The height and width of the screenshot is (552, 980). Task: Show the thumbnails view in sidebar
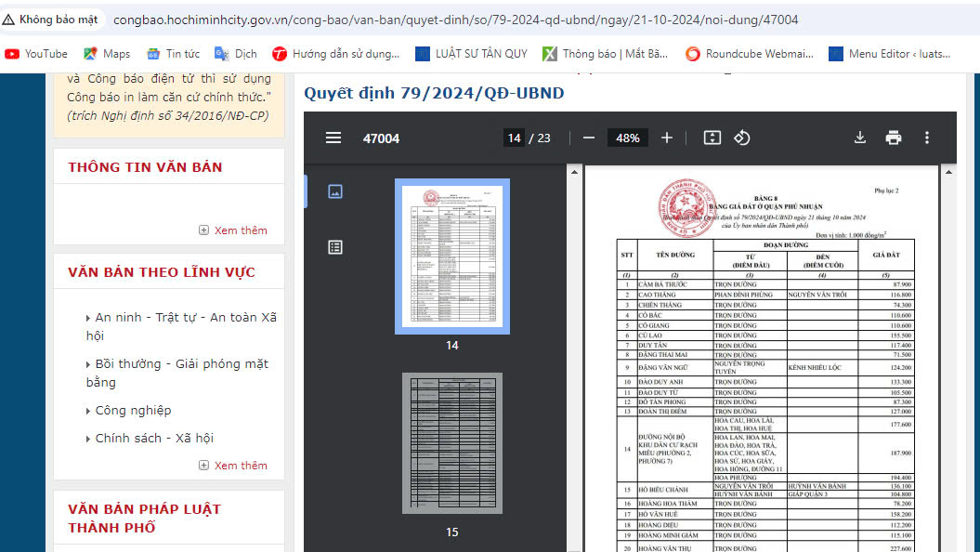[x=335, y=191]
